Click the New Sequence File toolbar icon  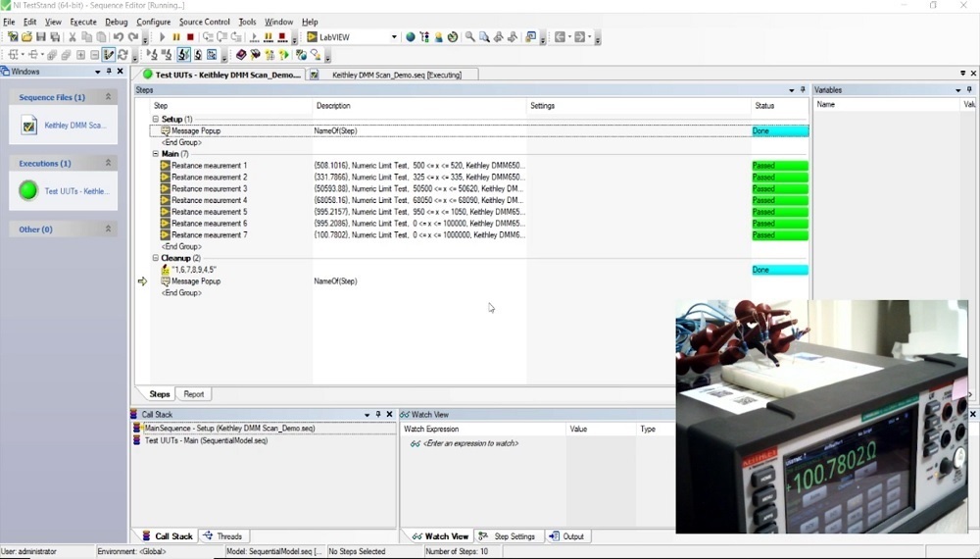pyautogui.click(x=13, y=37)
